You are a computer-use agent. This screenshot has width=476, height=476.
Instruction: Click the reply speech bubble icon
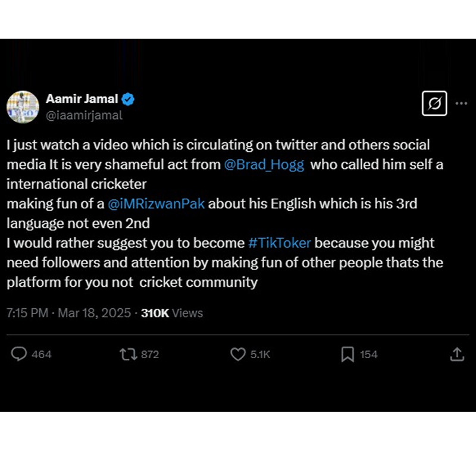(19, 355)
